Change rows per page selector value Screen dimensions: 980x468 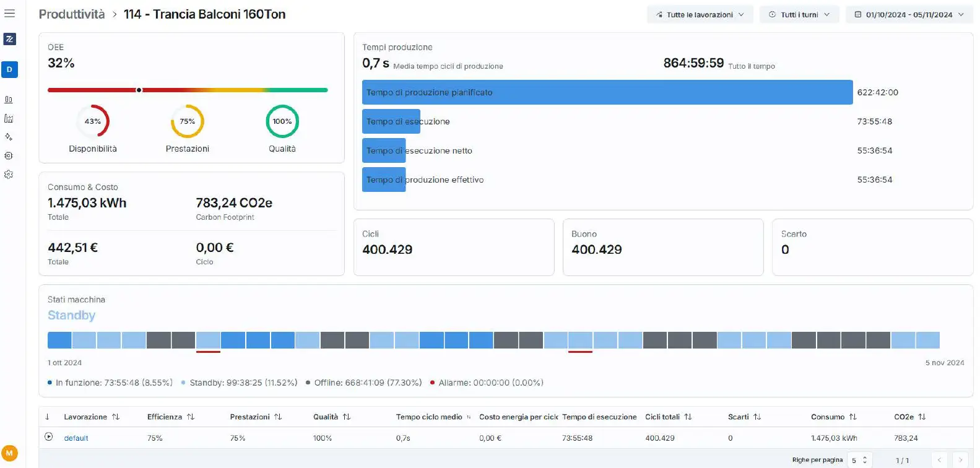pos(859,460)
